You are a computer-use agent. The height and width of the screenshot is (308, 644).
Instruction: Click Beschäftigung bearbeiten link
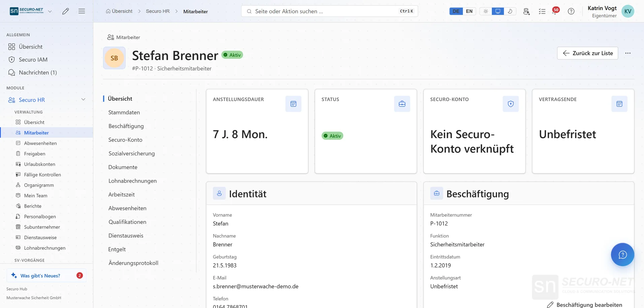pyautogui.click(x=585, y=305)
